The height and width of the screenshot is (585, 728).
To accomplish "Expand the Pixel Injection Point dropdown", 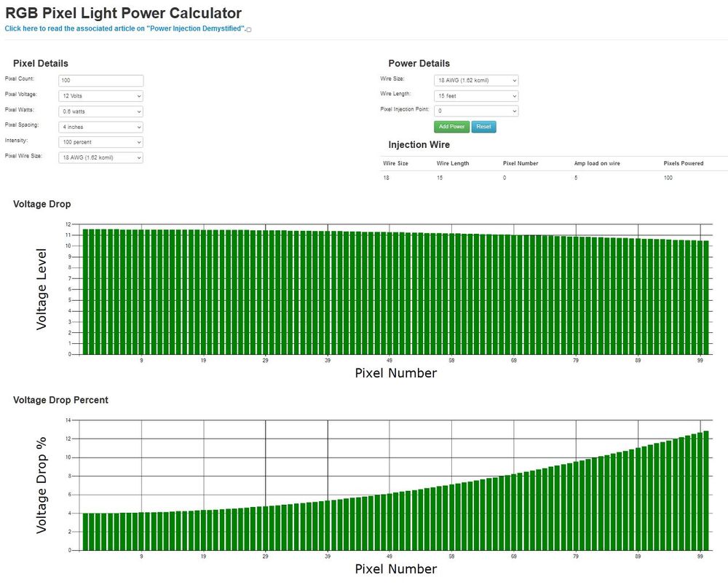I will (476, 111).
